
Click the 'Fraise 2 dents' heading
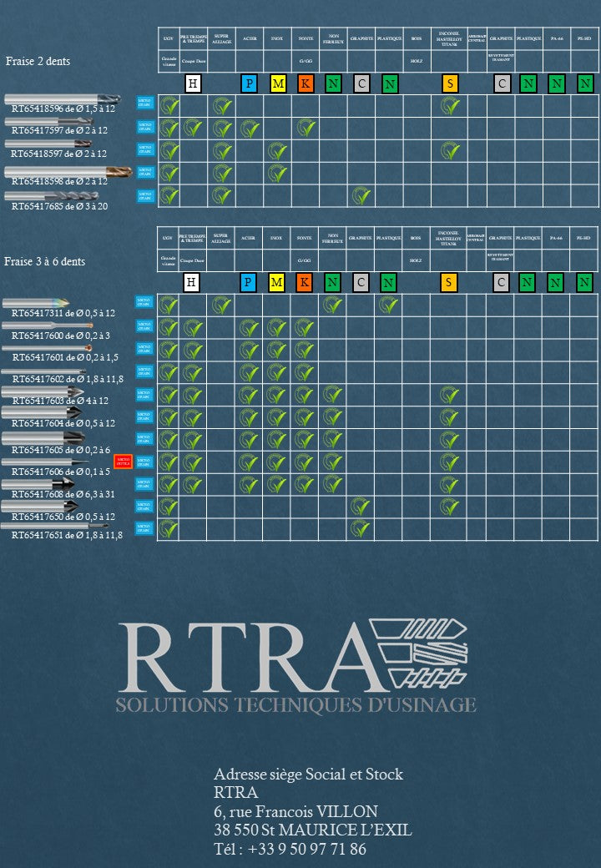(x=38, y=61)
